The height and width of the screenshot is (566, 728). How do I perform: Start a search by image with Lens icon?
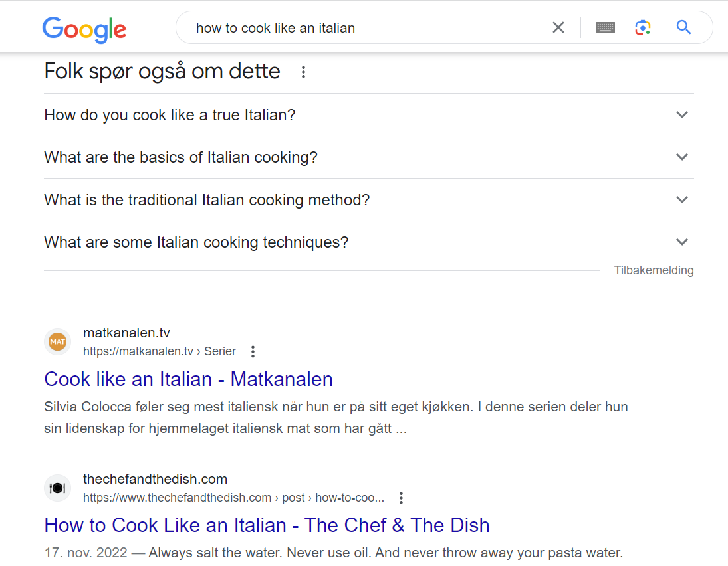pos(643,28)
